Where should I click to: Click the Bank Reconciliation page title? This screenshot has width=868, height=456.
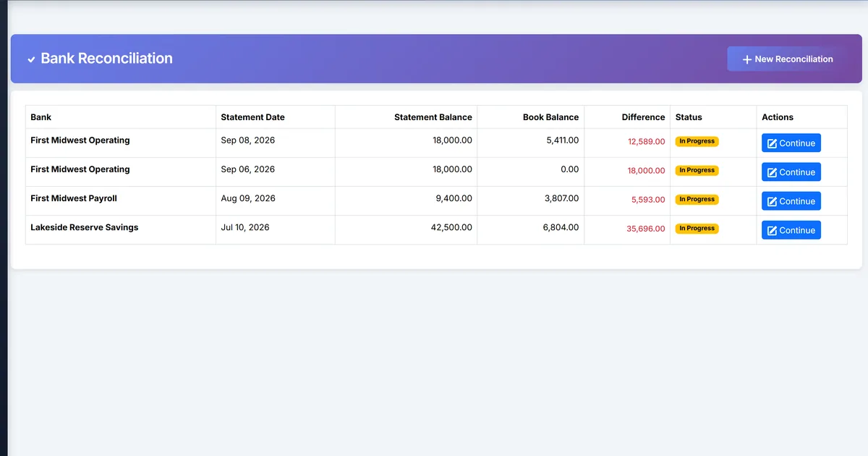tap(106, 59)
